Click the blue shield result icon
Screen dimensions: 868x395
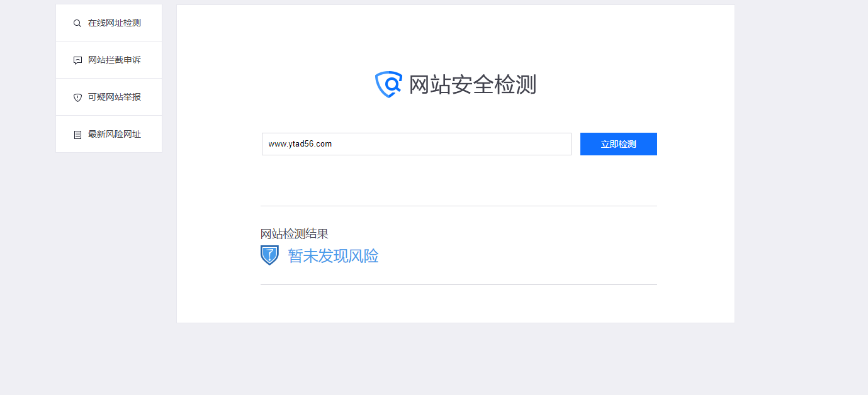pyautogui.click(x=269, y=255)
